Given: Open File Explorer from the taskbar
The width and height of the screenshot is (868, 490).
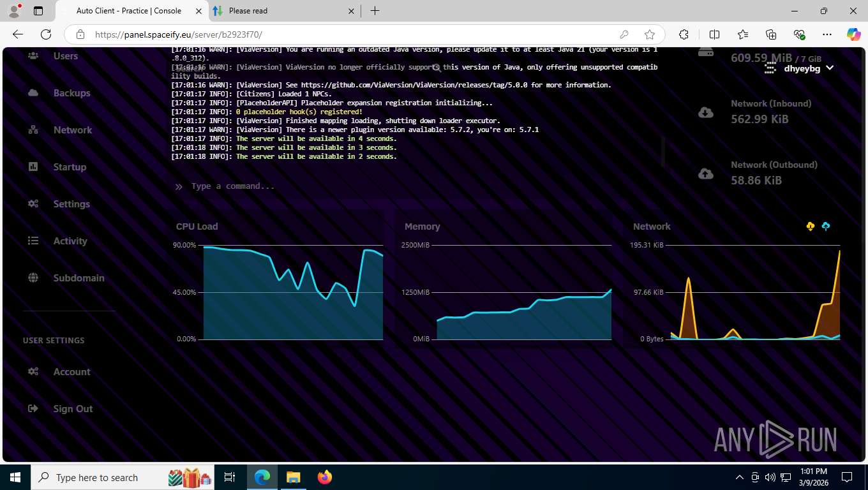Looking at the screenshot, I should (293, 477).
